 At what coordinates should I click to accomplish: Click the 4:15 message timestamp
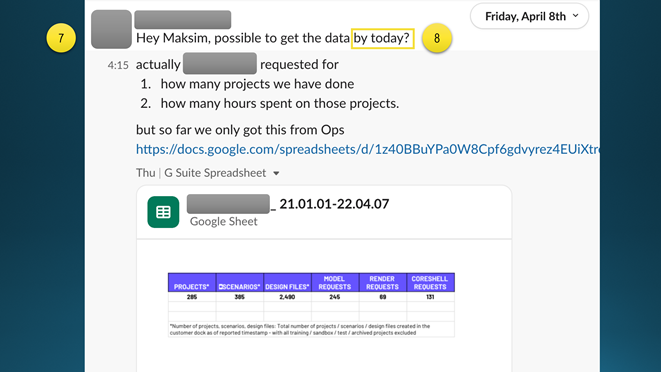[118, 65]
